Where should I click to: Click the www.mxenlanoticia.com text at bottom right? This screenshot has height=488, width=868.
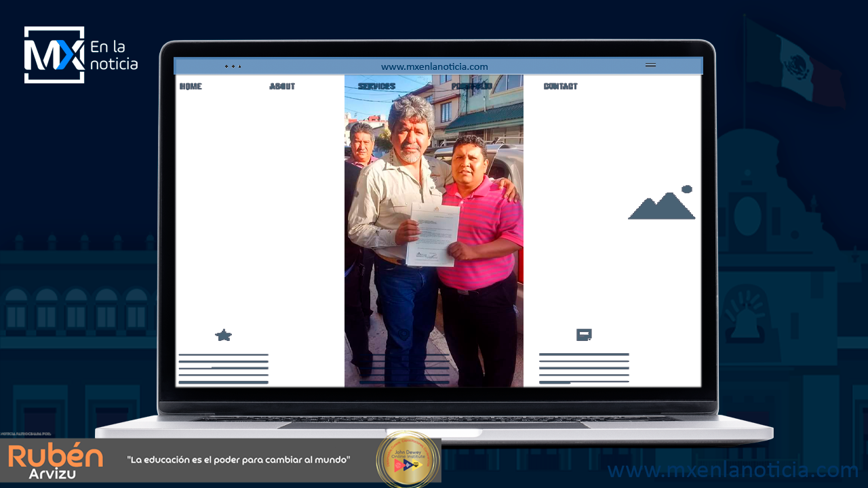click(x=733, y=470)
